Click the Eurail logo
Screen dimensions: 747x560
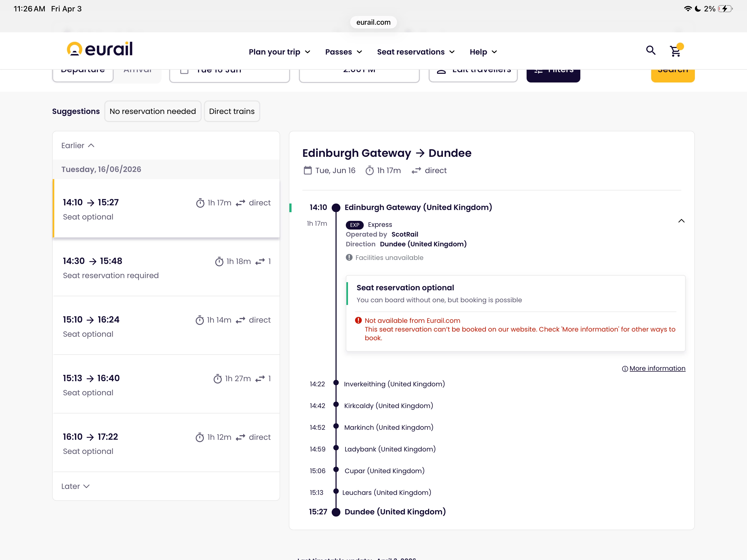(x=100, y=49)
